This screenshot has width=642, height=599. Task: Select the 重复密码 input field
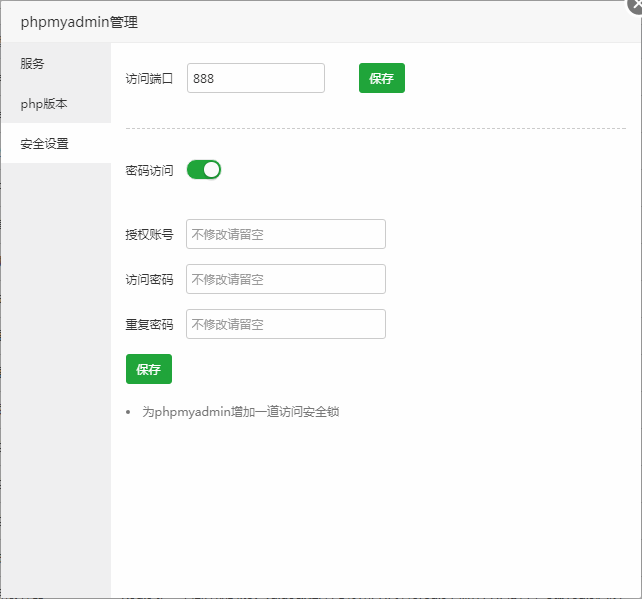[x=285, y=324]
